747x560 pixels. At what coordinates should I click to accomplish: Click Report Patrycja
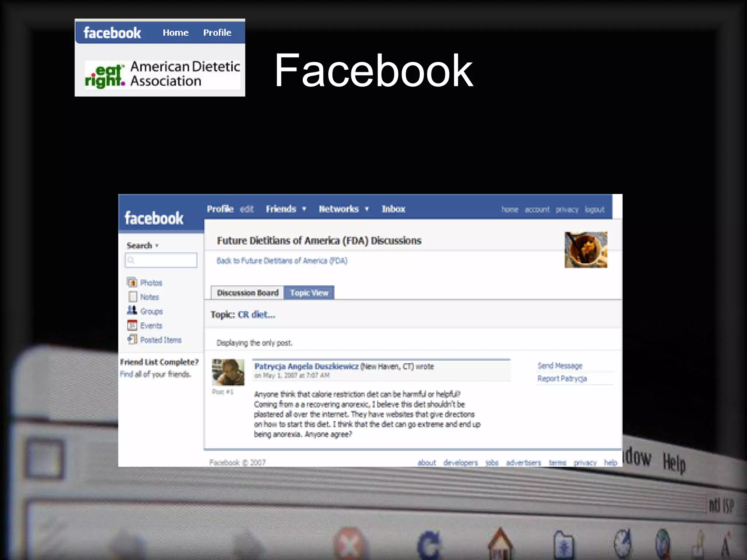point(562,379)
